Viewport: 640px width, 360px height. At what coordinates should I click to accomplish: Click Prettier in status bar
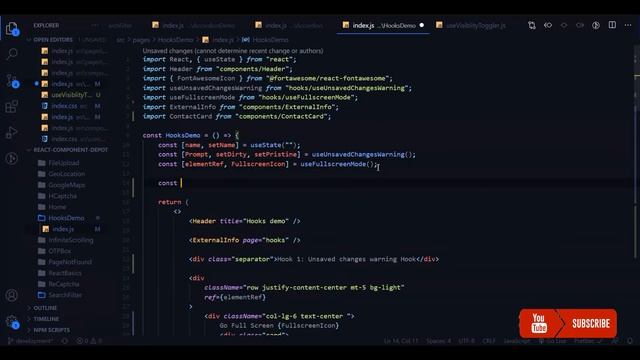pyautogui.click(x=588, y=341)
